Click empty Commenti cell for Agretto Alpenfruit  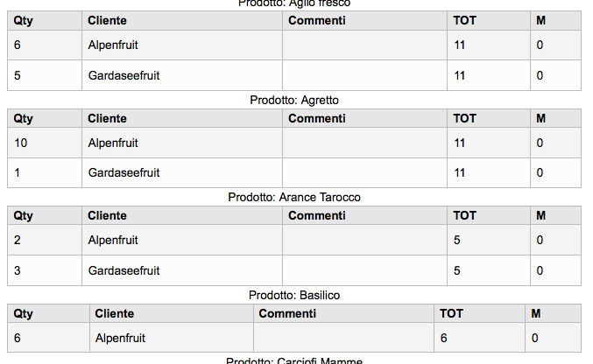tap(364, 143)
